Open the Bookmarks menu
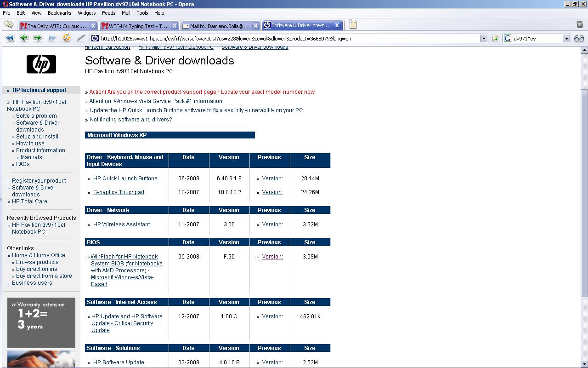This screenshot has width=588, height=368. tap(59, 13)
